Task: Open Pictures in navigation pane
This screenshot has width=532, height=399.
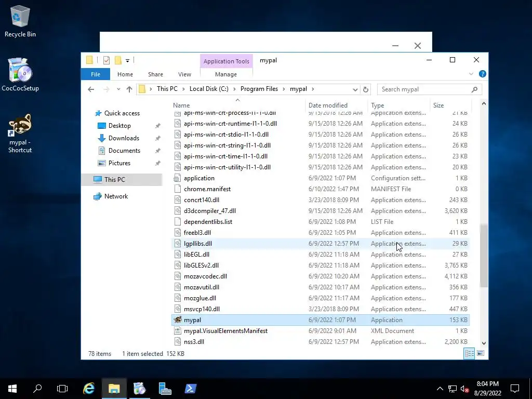Action: point(119,163)
